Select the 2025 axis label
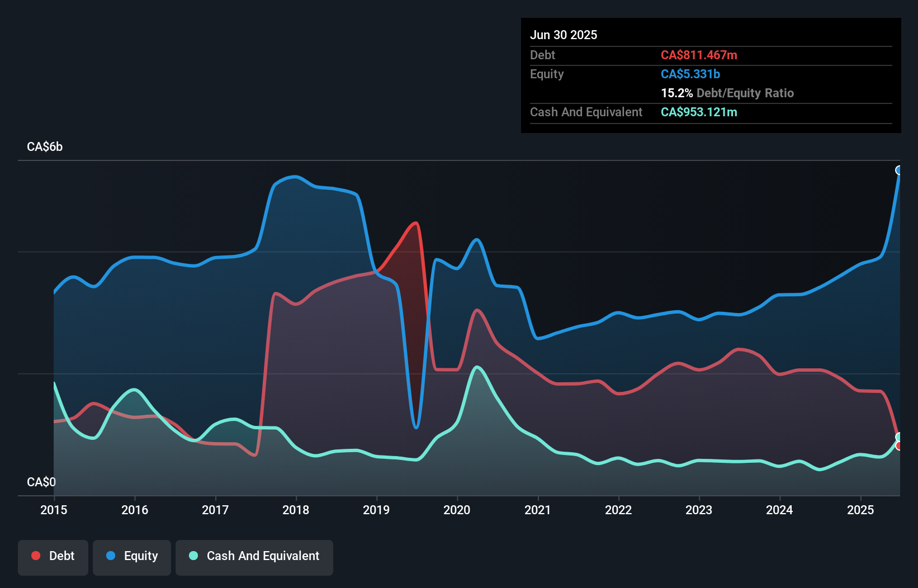 pos(860,510)
